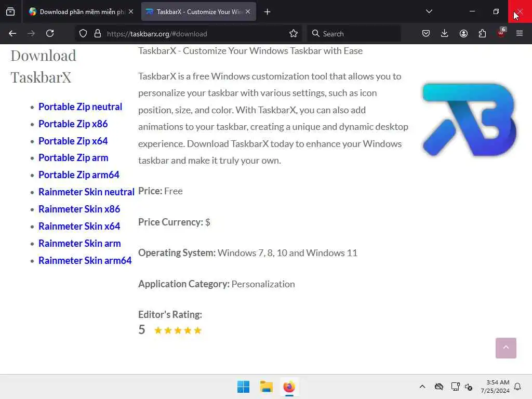Viewport: 532px width, 399px height.
Task: Click the uBlock extension icon with badge
Action: pos(501,33)
